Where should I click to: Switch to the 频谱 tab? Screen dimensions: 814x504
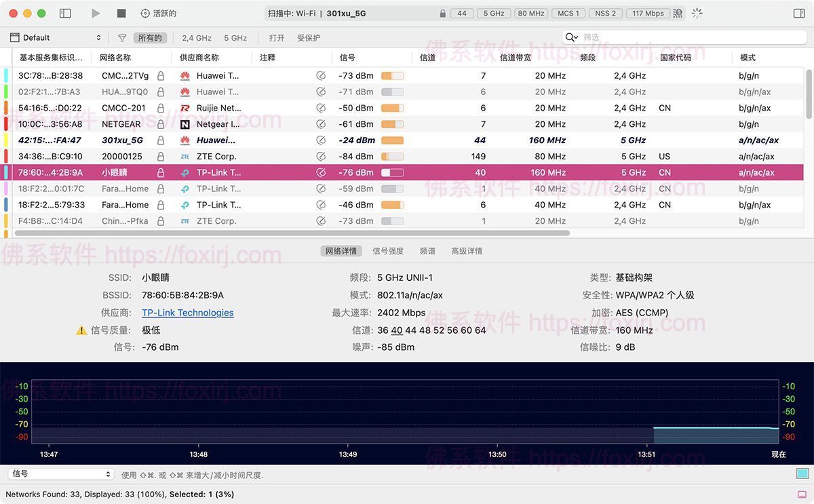(427, 251)
